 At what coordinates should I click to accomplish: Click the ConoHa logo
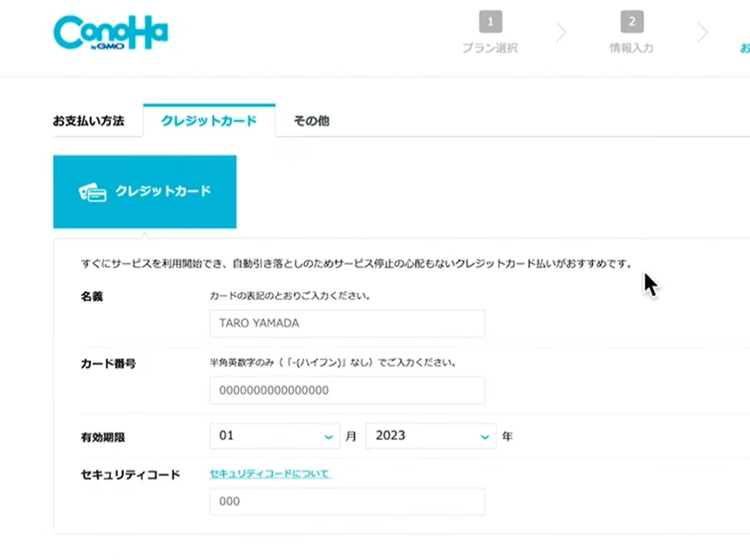click(x=110, y=30)
